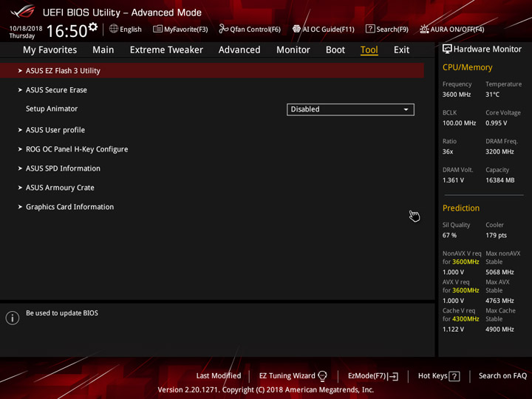Click the Hot Keys question mark icon
Viewport: 532px width, 399px height.
coord(454,376)
